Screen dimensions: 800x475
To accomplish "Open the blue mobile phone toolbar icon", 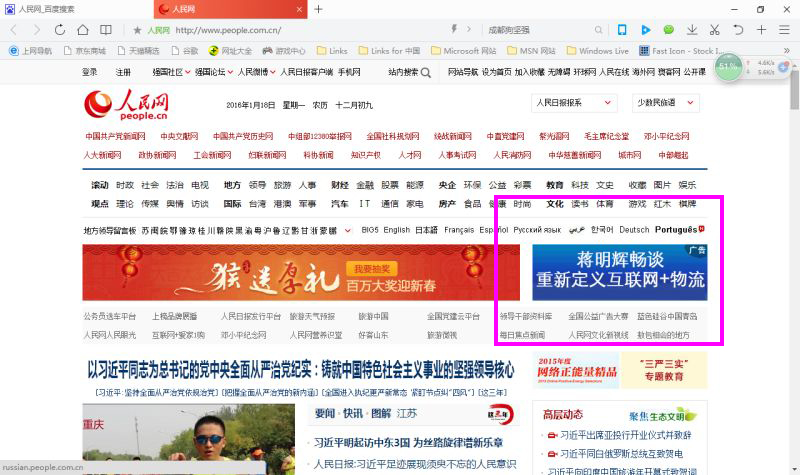I will click(x=622, y=30).
